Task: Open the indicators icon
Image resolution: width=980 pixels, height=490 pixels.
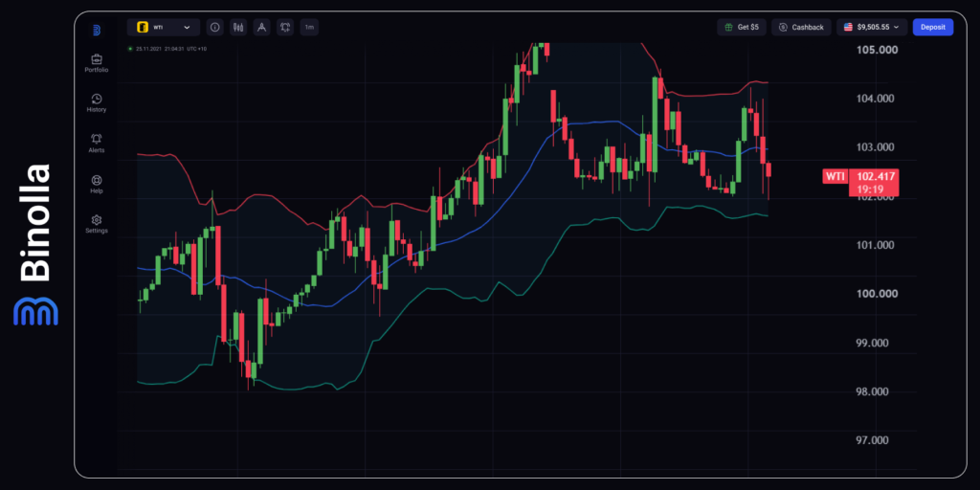Action: [x=285, y=28]
